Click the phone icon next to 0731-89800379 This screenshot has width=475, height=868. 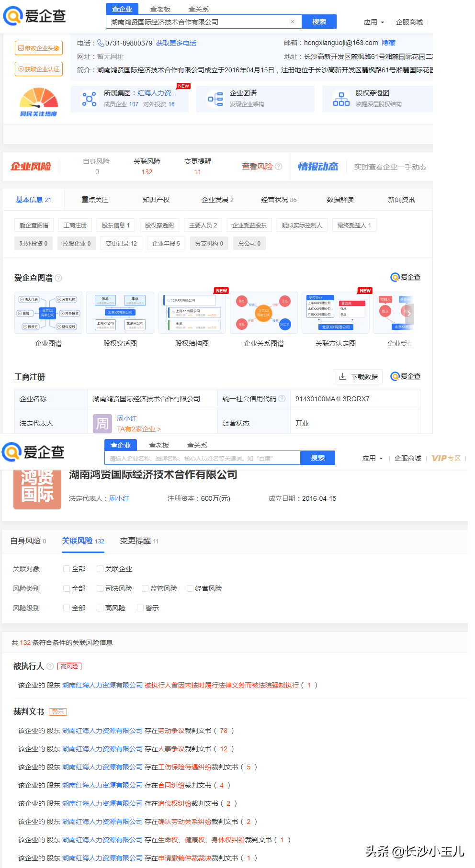point(101,43)
